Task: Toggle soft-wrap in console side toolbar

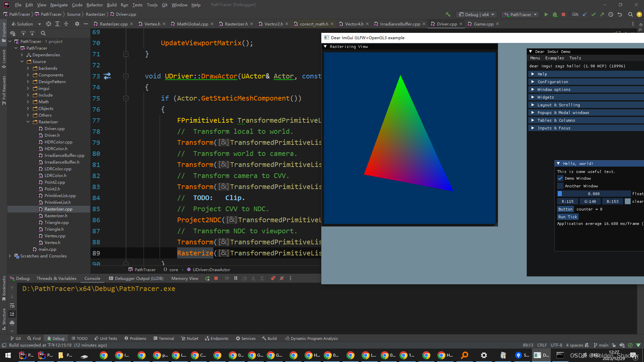Action: coord(12,305)
